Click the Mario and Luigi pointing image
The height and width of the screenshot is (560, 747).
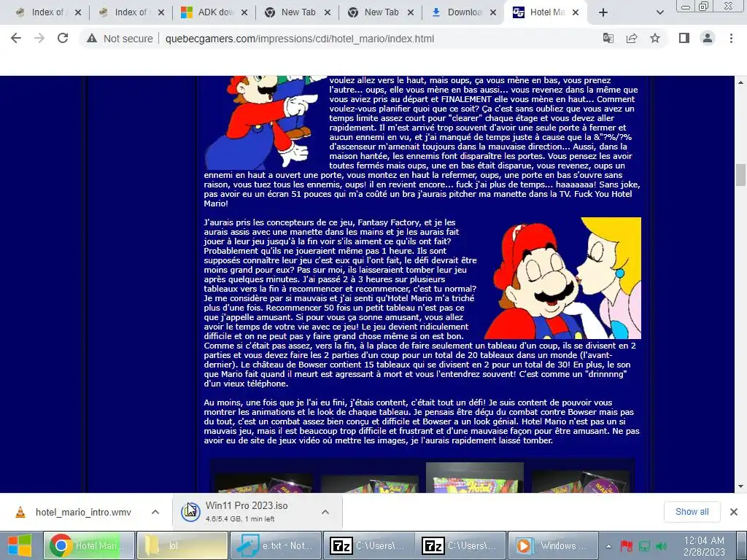tap(266, 122)
